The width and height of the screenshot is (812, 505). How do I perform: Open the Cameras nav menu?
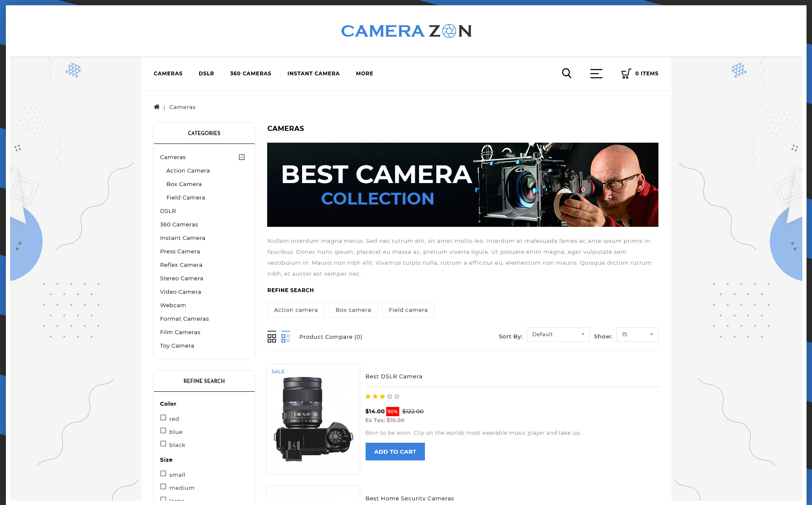coord(168,73)
